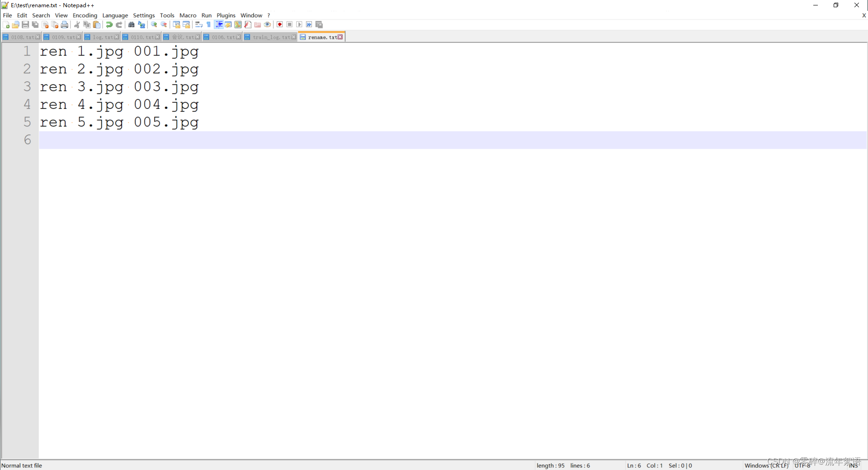
Task: Cut selection with scissors icon
Action: (x=77, y=25)
